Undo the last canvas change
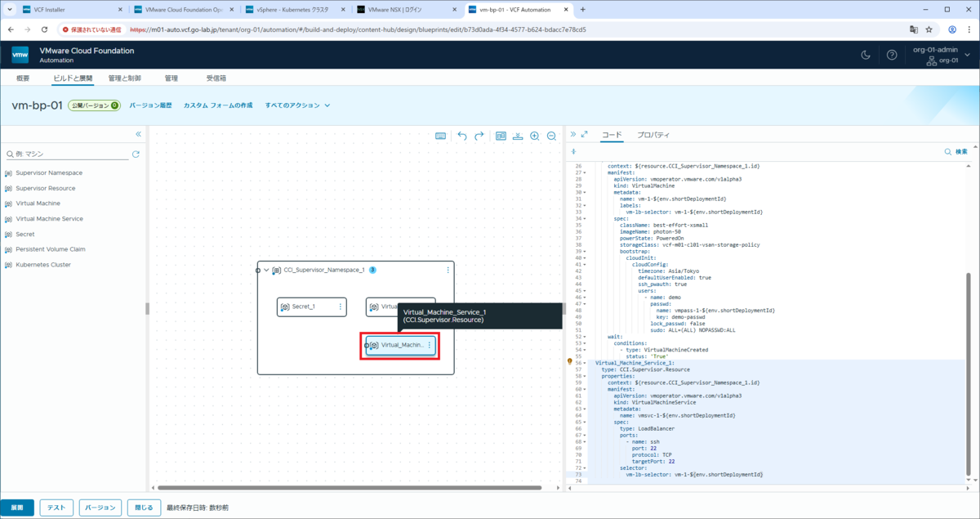Screen dimensions: 980x519 pos(462,136)
